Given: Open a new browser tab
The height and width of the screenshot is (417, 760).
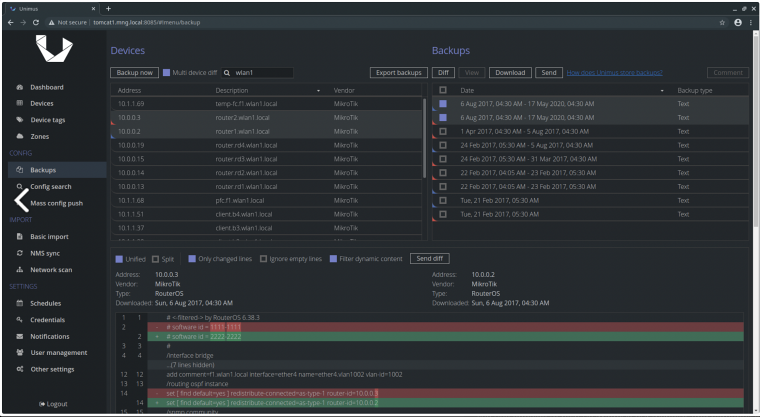Looking at the screenshot, I should tap(108, 9).
